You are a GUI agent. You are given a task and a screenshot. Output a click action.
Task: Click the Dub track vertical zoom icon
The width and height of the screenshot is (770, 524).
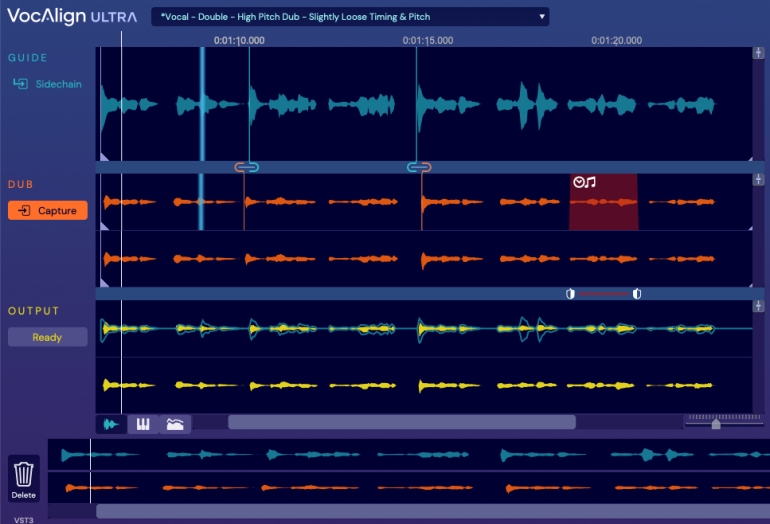click(759, 180)
